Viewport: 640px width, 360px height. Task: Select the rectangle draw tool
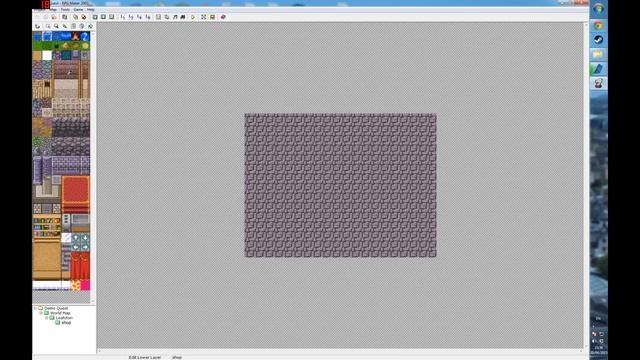pos(73,26)
